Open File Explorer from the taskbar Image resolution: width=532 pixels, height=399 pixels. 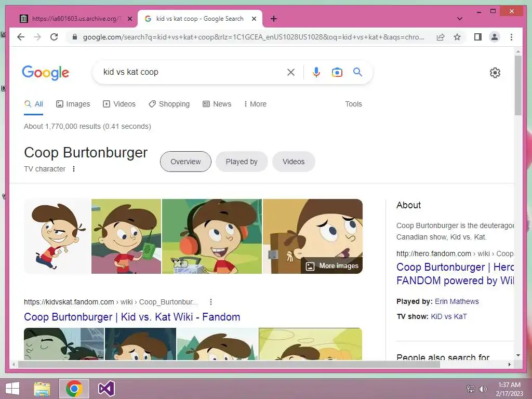(x=42, y=389)
